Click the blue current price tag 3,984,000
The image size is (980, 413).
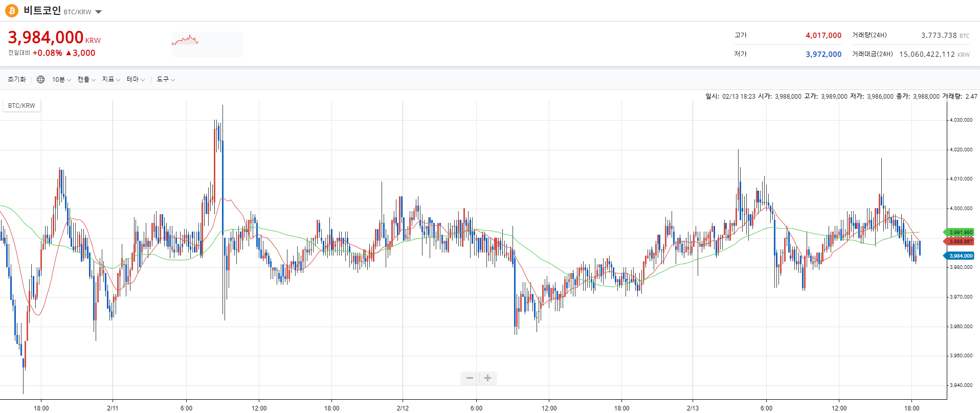pos(960,256)
